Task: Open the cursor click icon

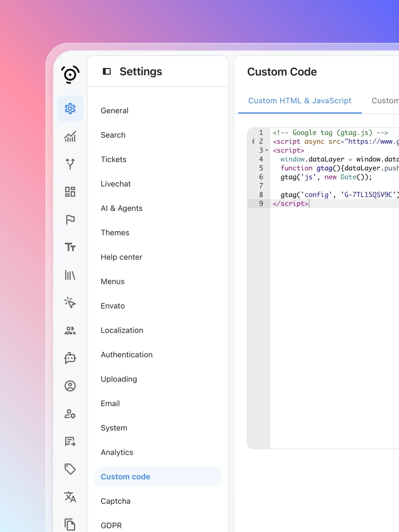Action: [70, 303]
